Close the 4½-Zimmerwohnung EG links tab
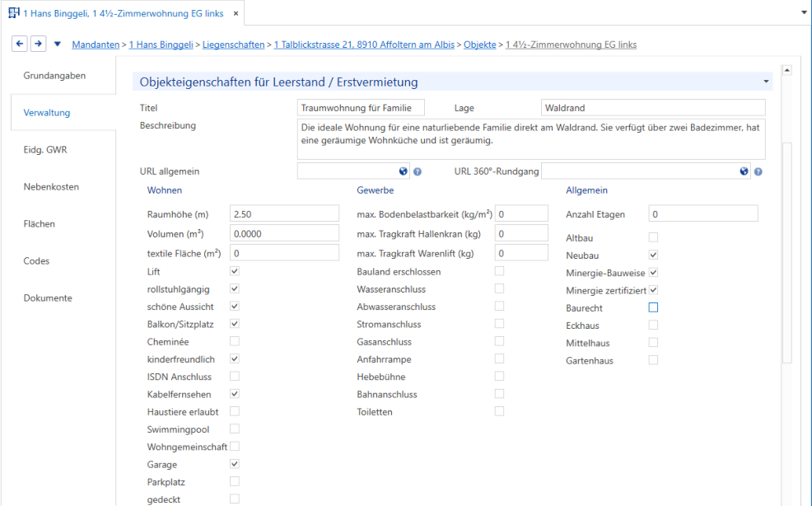 coord(236,13)
